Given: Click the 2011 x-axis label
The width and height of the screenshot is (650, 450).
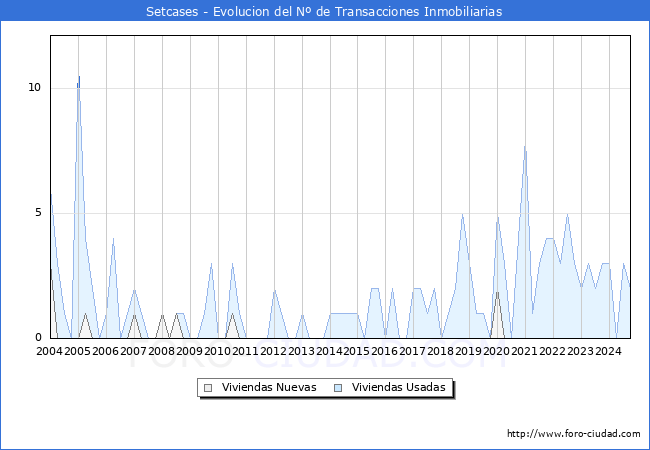Looking at the screenshot, I should [245, 351].
